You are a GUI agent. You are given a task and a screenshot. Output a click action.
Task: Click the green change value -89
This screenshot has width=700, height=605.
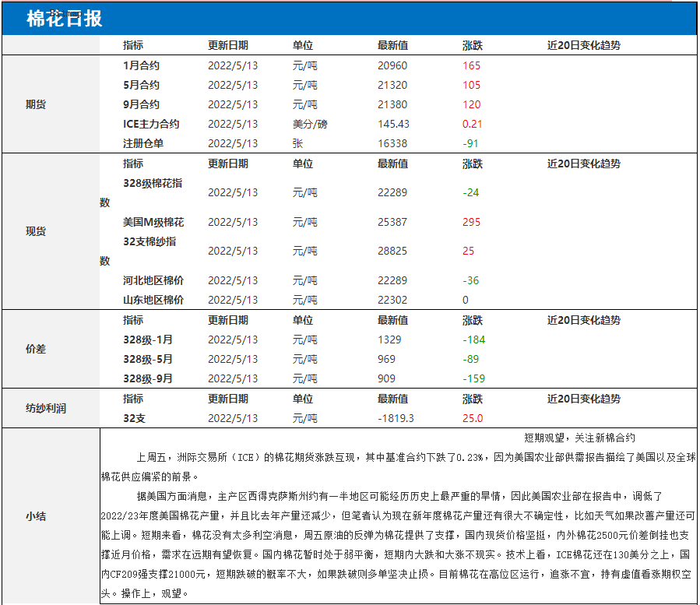pos(470,359)
